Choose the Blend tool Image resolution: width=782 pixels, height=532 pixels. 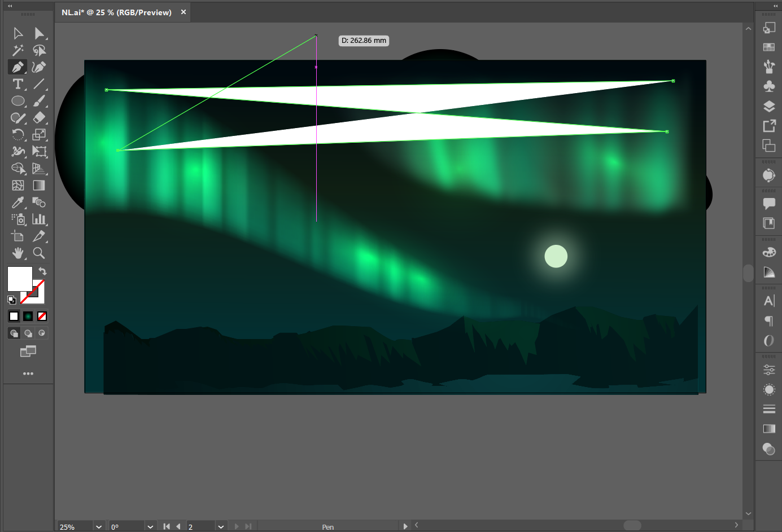39,203
